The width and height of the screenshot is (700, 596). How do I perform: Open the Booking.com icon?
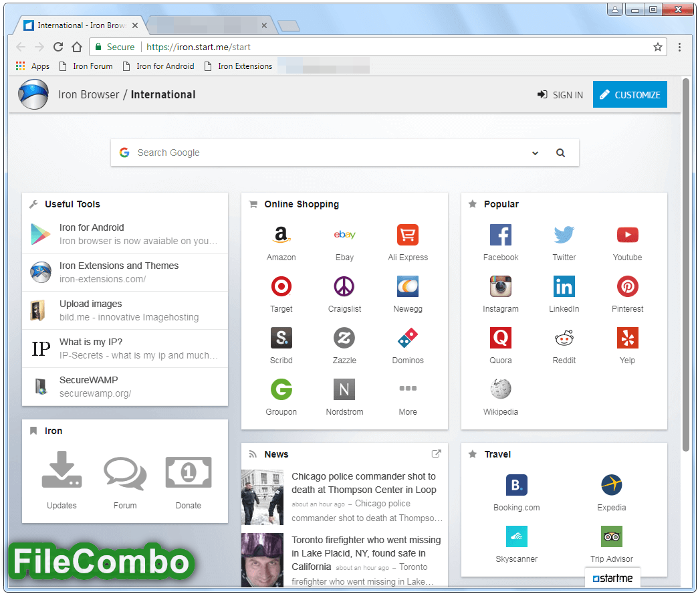click(517, 485)
